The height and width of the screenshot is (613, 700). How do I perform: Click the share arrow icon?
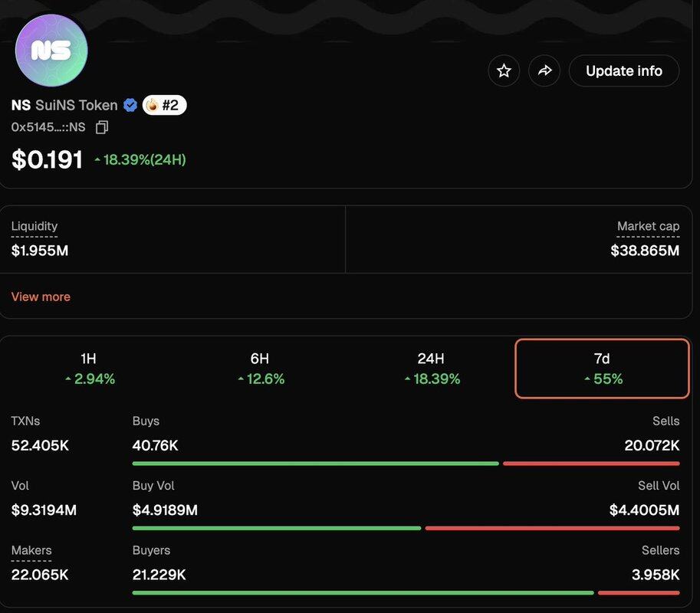coord(544,70)
